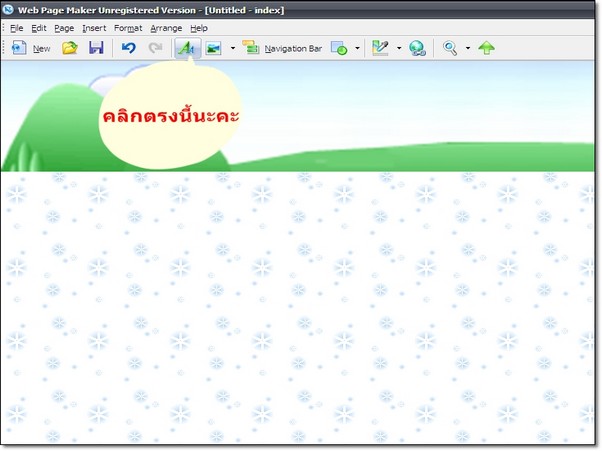Open the Arrange menu

click(166, 28)
